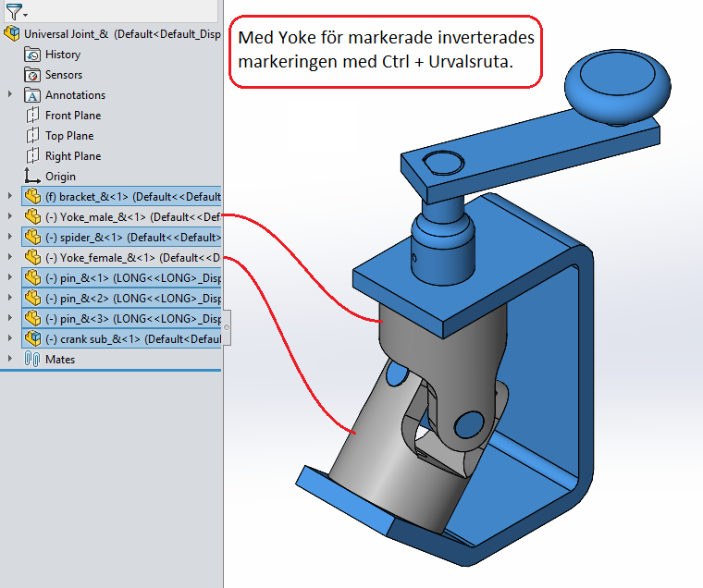The width and height of the screenshot is (703, 588).
Task: Click the Universal Joint assembly icon
Action: (12, 34)
